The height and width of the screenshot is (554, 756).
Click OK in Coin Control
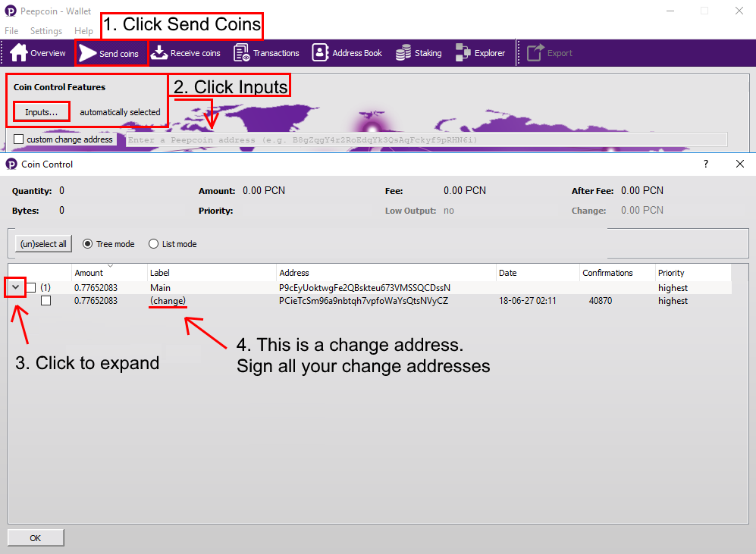[36, 537]
